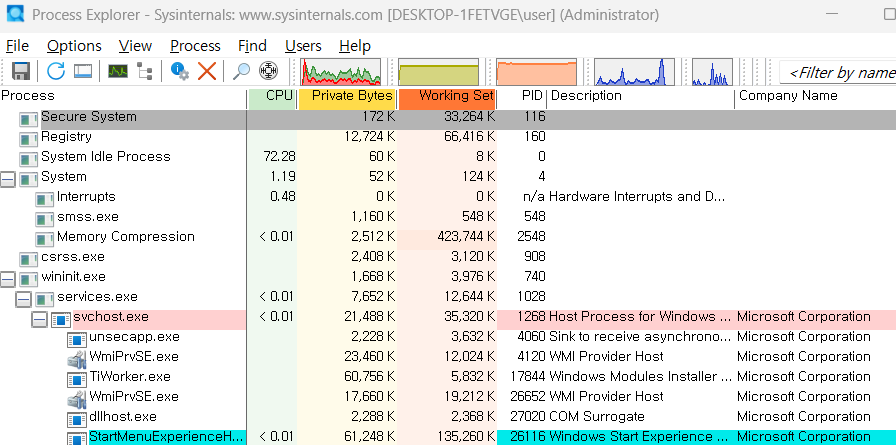Select the csrss.exe row
Viewport: 896px width, 445px height.
click(448, 259)
